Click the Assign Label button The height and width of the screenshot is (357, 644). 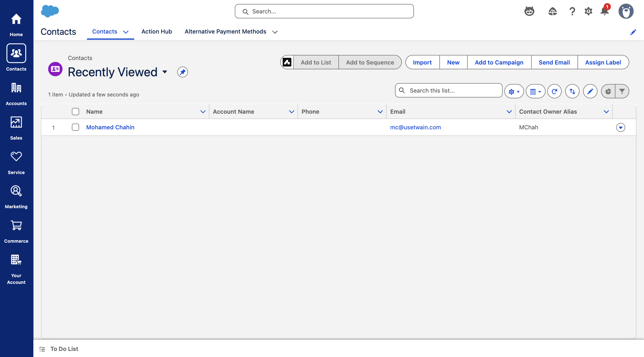point(603,62)
